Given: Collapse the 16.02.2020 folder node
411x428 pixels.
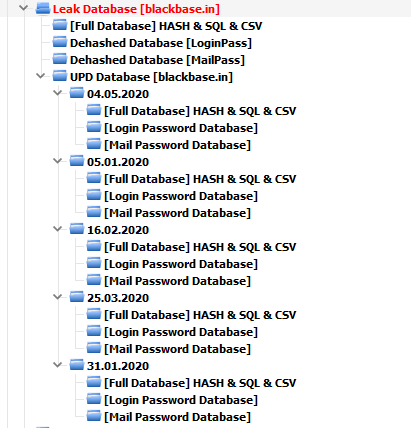Looking at the screenshot, I should tap(58, 229).
